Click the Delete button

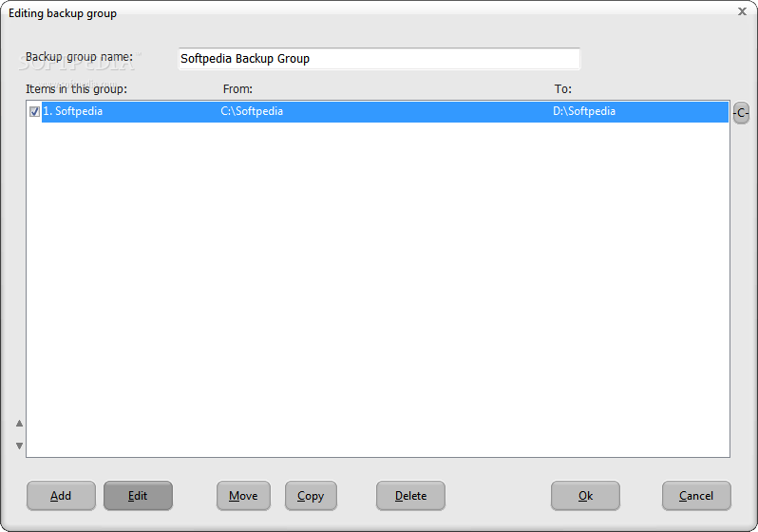[411, 496]
